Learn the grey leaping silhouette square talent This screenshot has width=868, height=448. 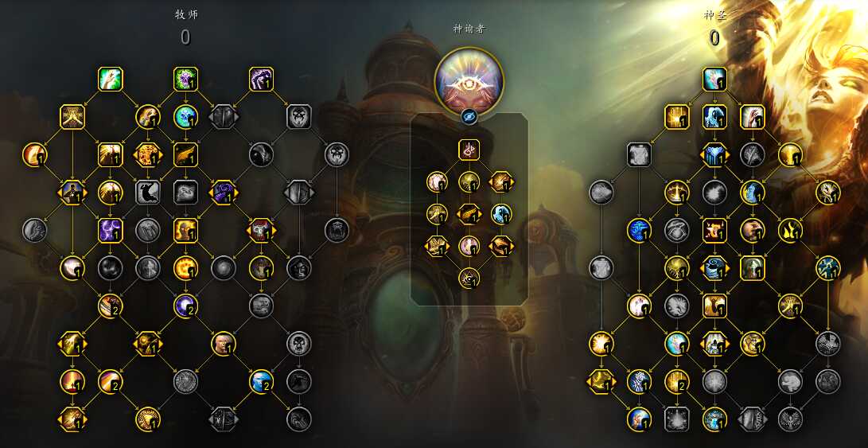tap(148, 192)
